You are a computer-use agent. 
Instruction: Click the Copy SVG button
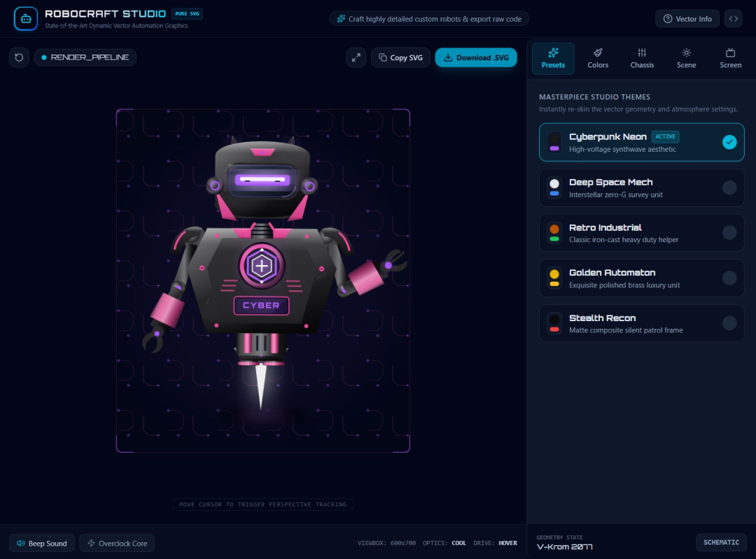coord(400,57)
